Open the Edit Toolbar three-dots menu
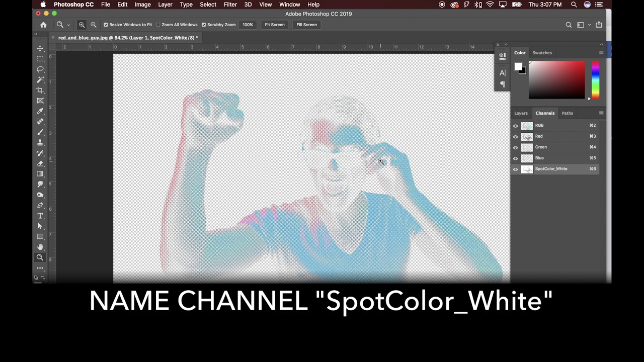 click(x=40, y=267)
